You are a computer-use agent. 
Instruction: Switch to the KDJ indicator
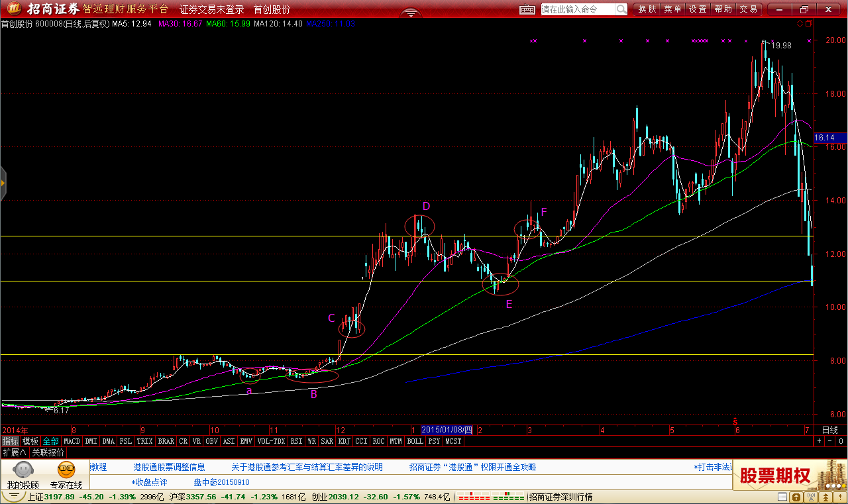pos(344,441)
